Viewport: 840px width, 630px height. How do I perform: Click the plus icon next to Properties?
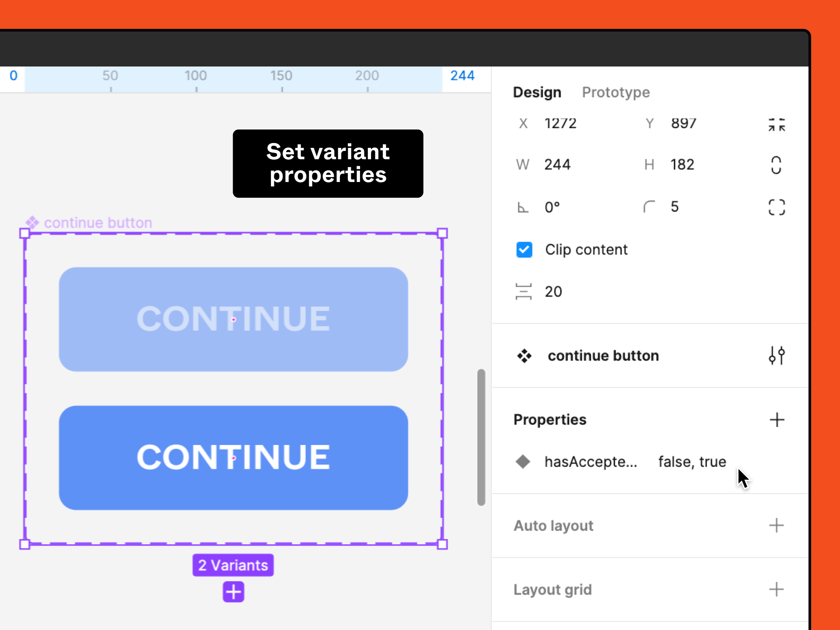pyautogui.click(x=777, y=420)
